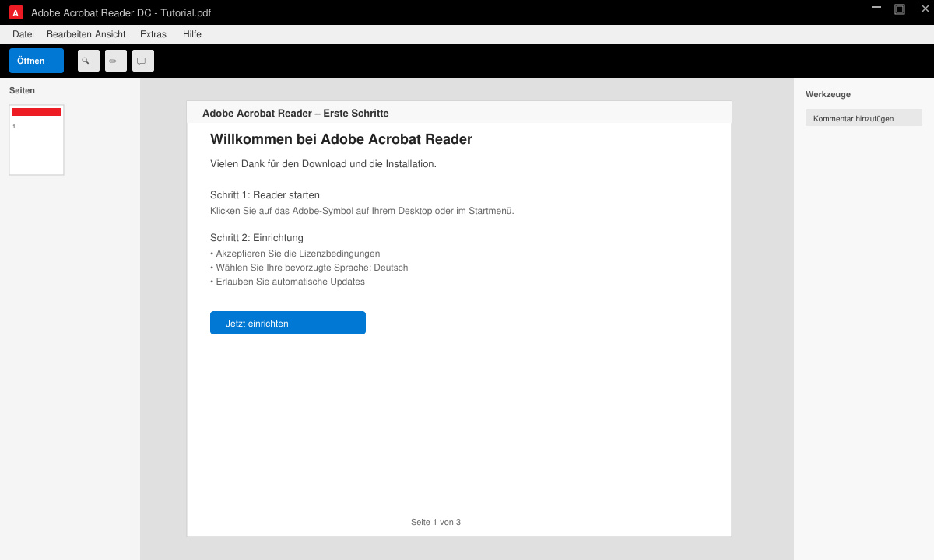Click the text Schritt 2: Einrichtung
Screen dimensions: 934x560
257,237
